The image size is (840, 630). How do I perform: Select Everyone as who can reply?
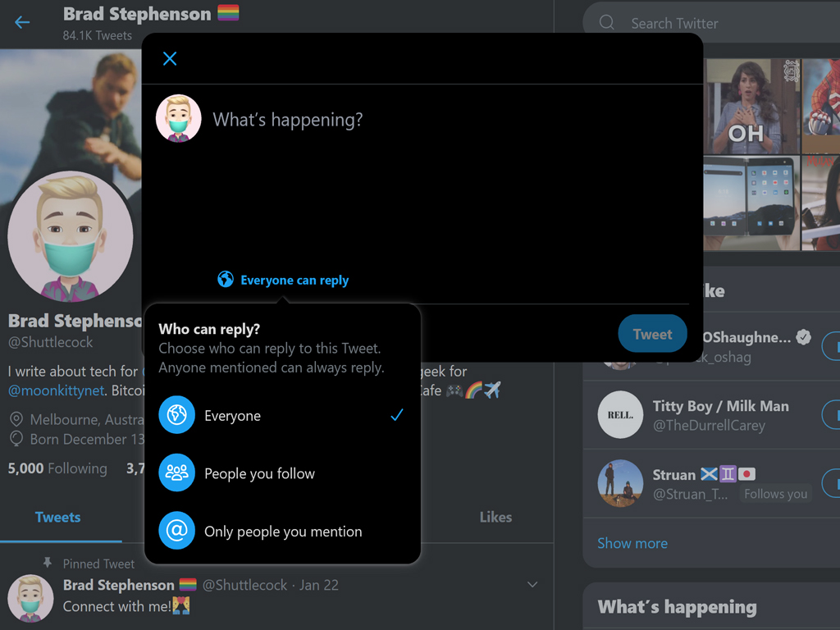tap(233, 416)
